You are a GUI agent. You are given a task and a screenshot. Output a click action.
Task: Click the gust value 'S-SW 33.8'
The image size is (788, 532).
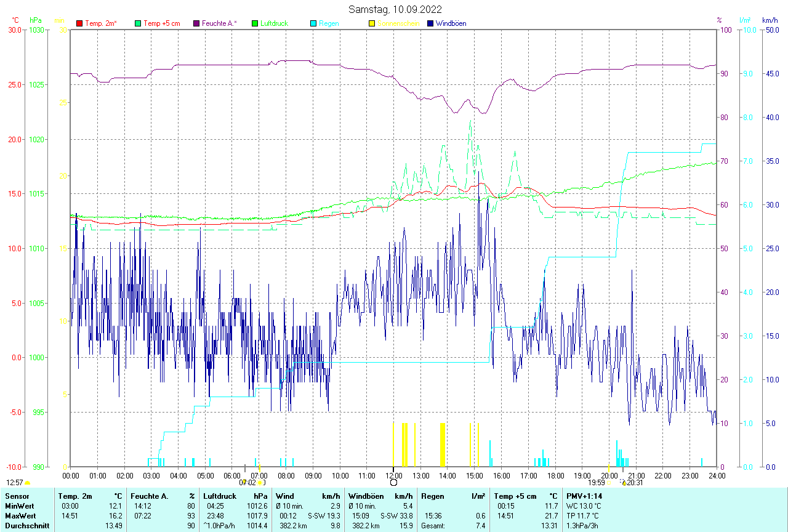(x=396, y=516)
